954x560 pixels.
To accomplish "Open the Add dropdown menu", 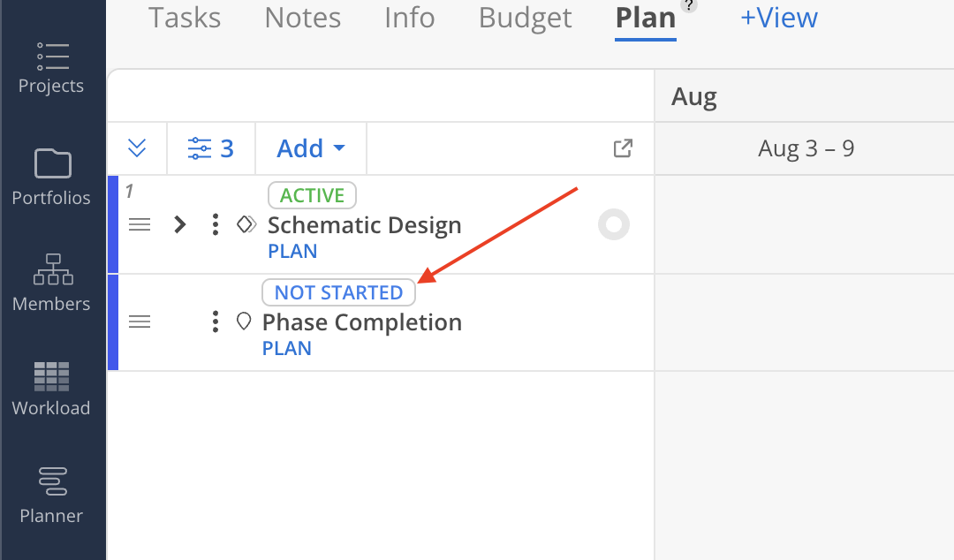I will click(311, 148).
